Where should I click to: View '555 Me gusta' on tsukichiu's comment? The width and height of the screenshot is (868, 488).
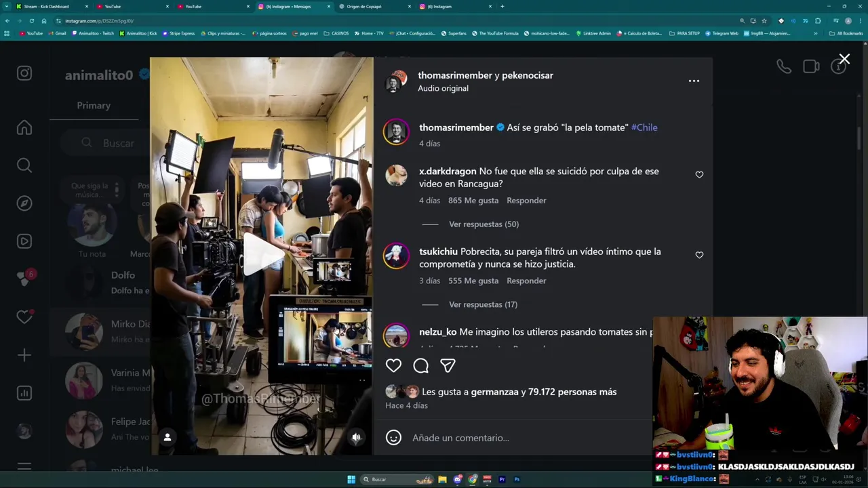[473, 281]
